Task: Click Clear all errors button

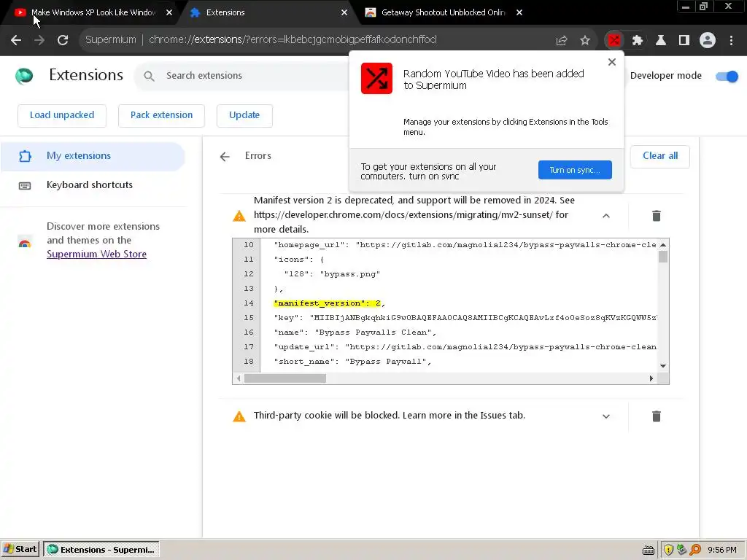Action: click(x=659, y=156)
